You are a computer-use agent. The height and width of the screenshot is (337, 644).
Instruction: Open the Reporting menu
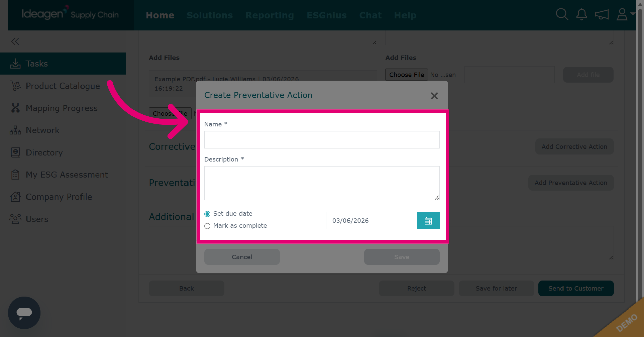pos(270,15)
